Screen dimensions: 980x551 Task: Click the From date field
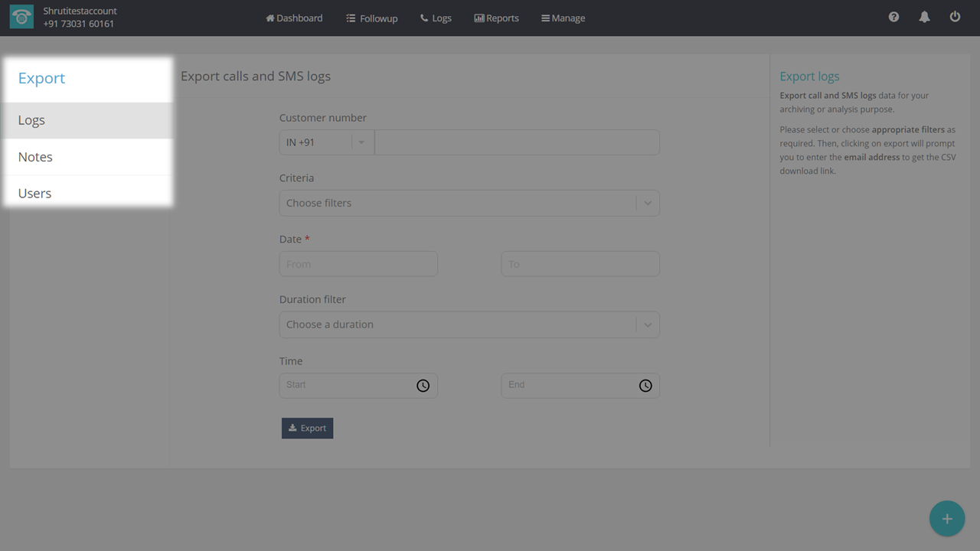[x=358, y=264]
